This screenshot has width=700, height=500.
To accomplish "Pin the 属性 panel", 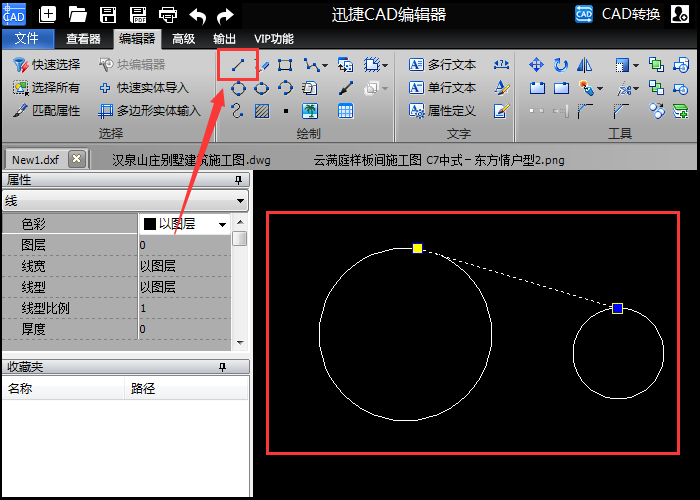I will click(238, 180).
